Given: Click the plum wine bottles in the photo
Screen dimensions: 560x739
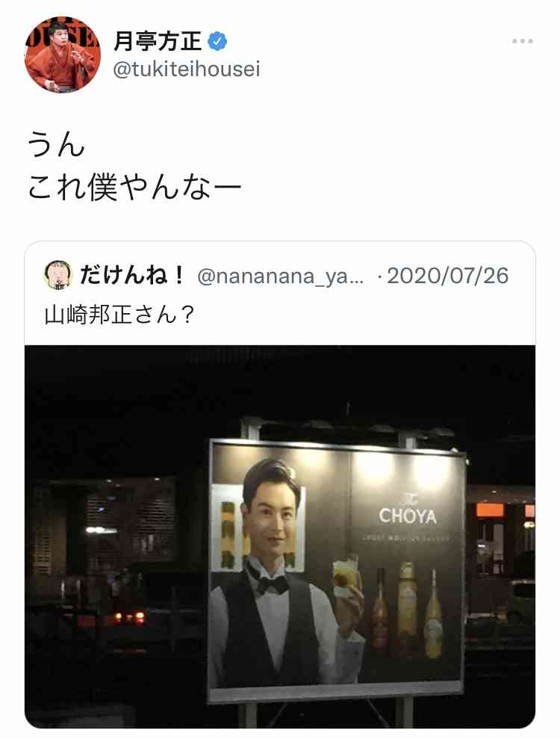Looking at the screenshot, I should pos(408,610).
